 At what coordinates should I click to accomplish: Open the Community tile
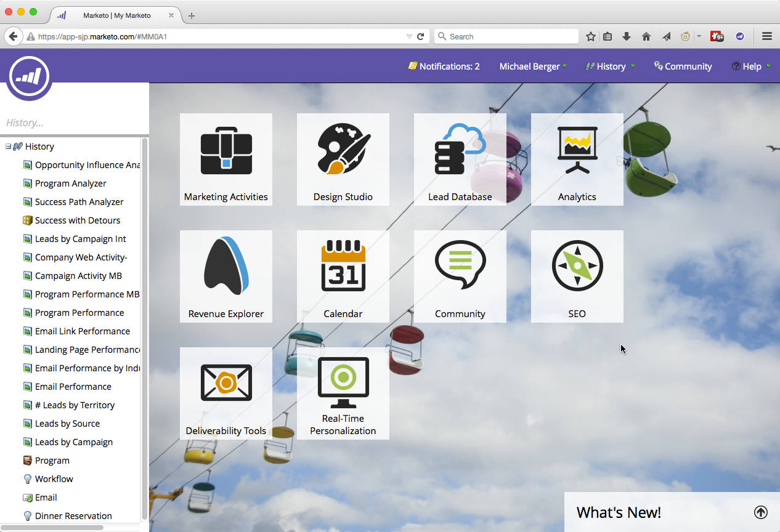[460, 276]
